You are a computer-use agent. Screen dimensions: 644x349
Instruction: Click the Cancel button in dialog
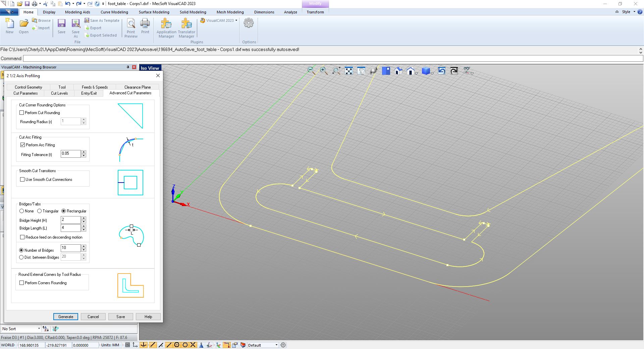tap(93, 317)
